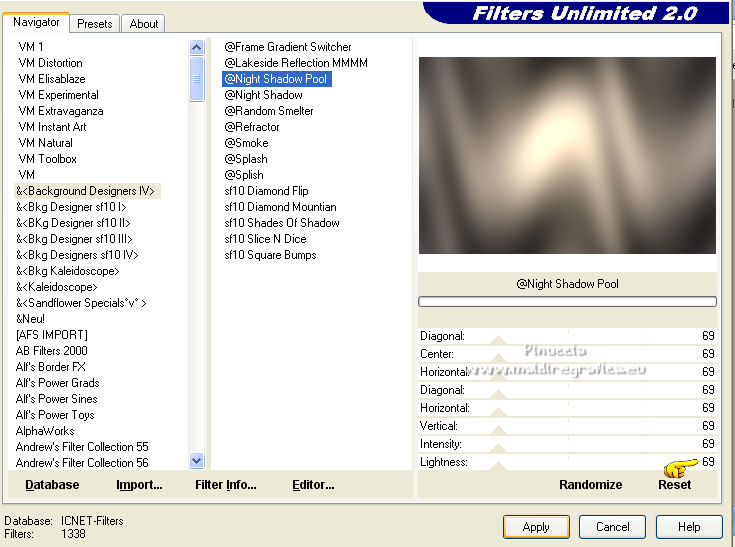This screenshot has height=547, width=735.
Task: Choose @Splish filter
Action: [244, 175]
